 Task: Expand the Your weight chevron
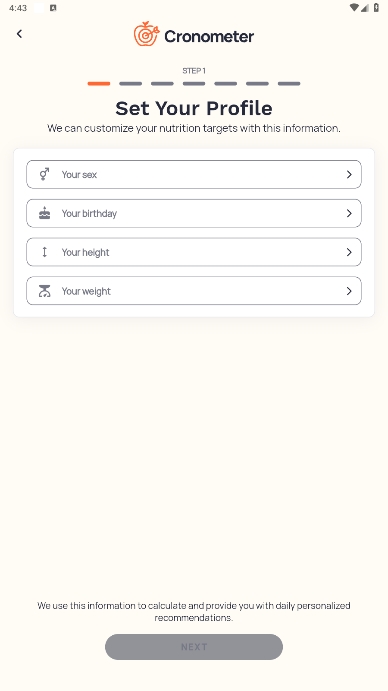349,291
